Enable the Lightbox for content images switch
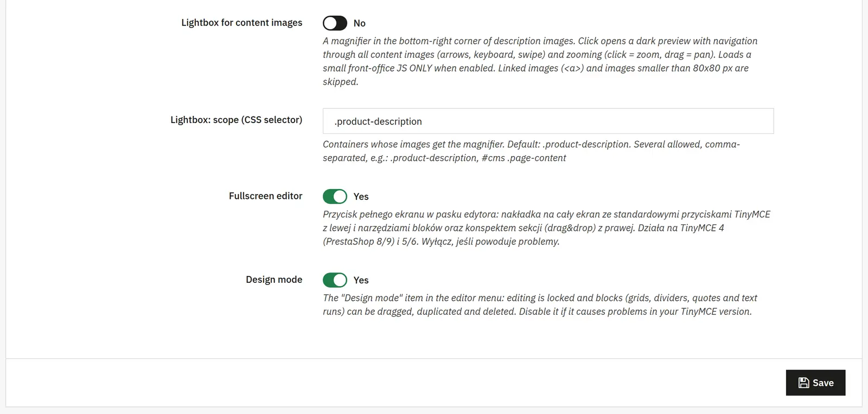Screen dimensions: 868x414 (335, 23)
